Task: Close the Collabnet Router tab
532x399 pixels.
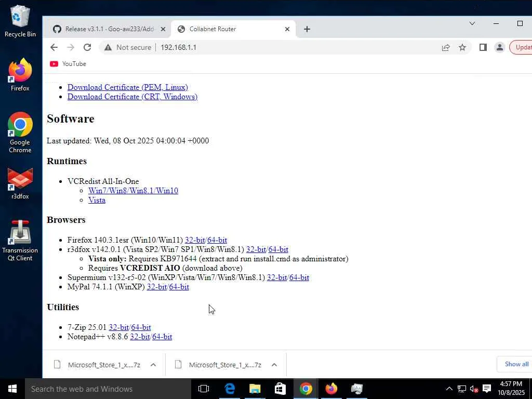Action: coord(287,29)
